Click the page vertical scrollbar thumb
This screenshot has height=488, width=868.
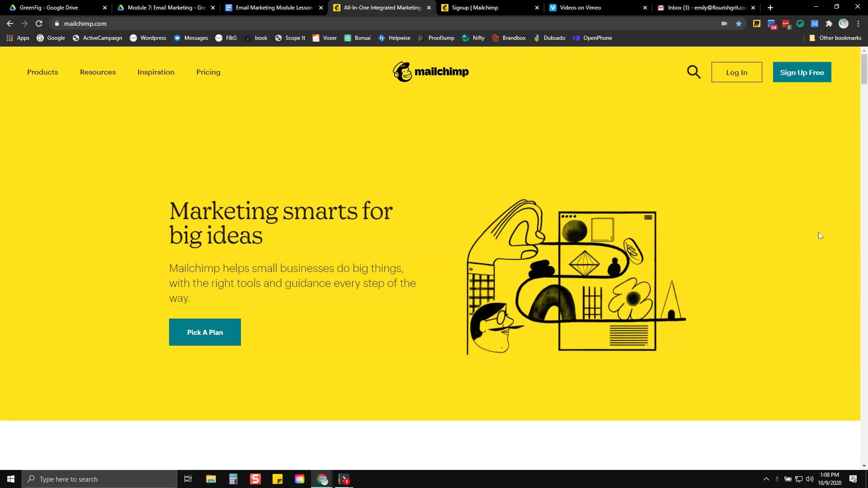(x=864, y=68)
